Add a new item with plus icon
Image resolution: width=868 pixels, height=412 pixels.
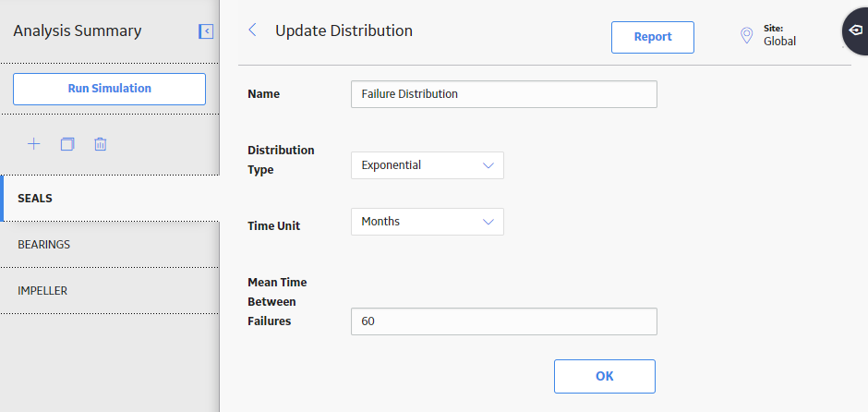(34, 144)
